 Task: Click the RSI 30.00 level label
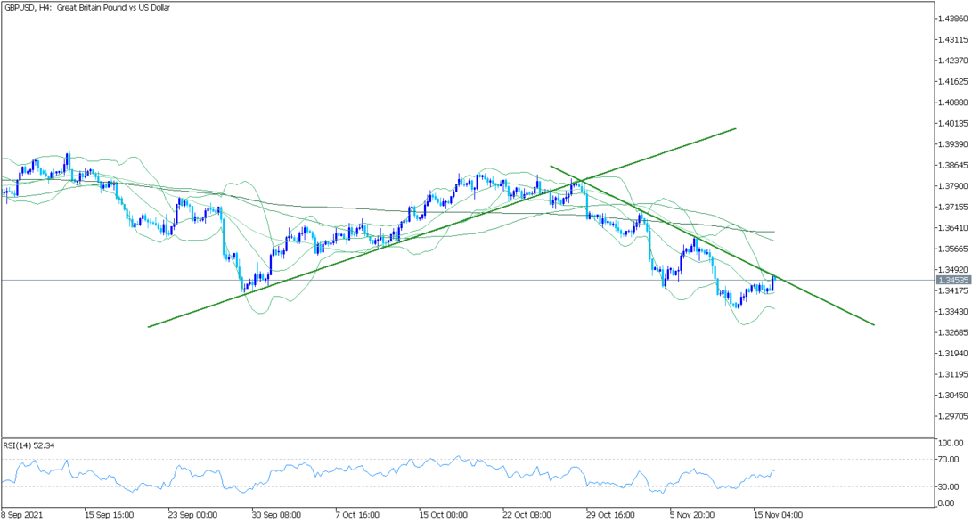949,486
